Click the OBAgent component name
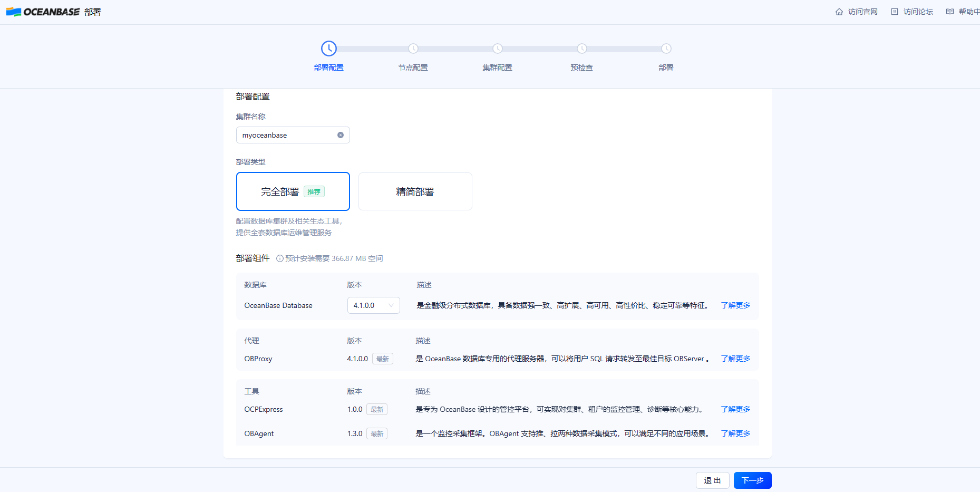This screenshot has width=980, height=492. point(259,433)
